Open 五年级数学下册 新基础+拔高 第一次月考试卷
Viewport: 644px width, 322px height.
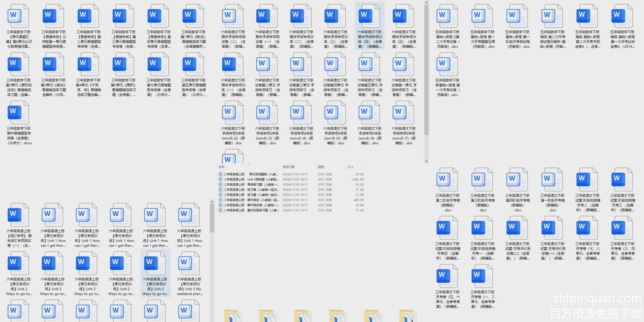click(x=447, y=75)
